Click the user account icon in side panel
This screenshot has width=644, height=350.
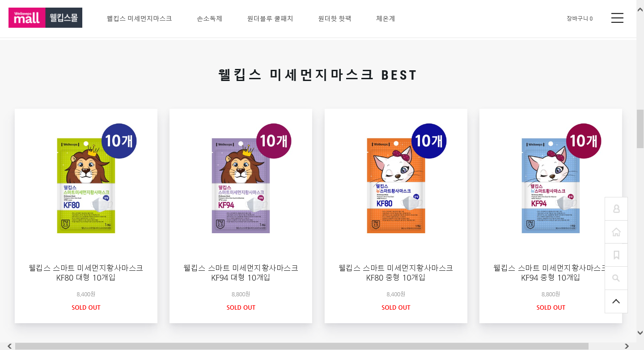[616, 209]
